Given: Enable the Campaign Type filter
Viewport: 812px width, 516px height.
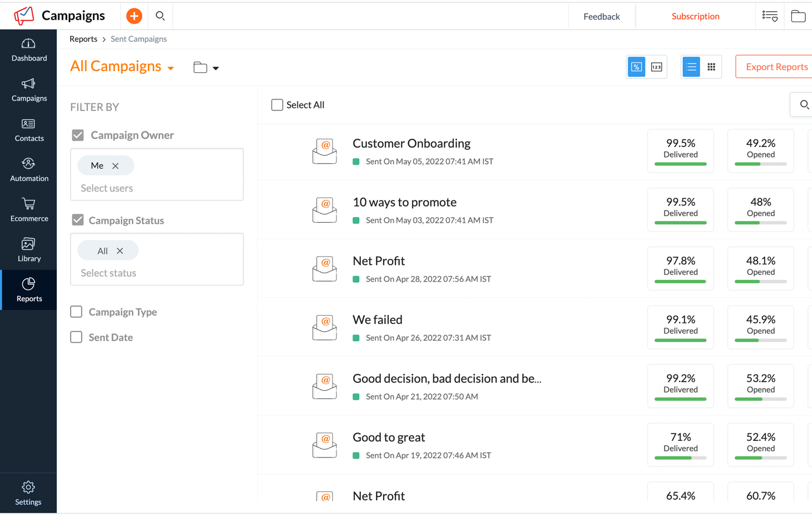Looking at the screenshot, I should point(76,312).
